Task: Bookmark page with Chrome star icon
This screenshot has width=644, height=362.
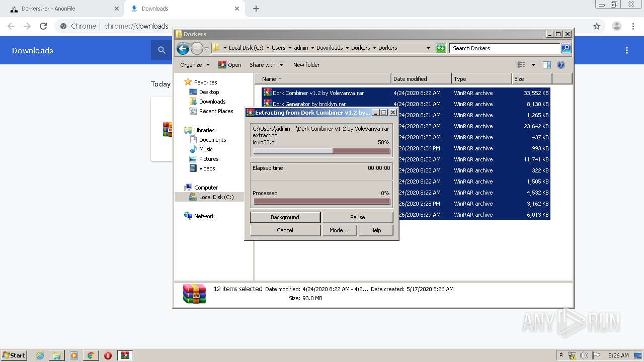Action: 597,26
